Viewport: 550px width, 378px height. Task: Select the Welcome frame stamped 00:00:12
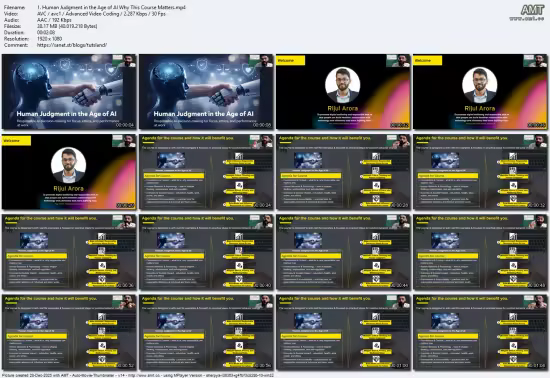pos(343,92)
